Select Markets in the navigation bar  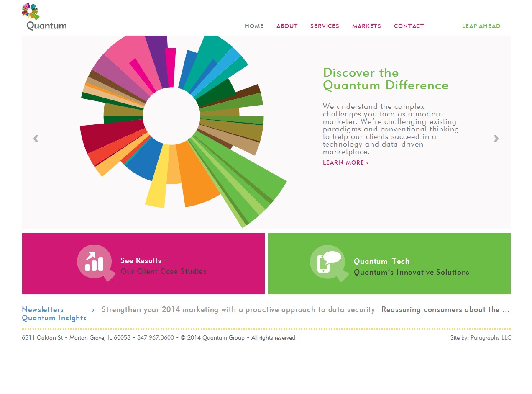point(366,26)
